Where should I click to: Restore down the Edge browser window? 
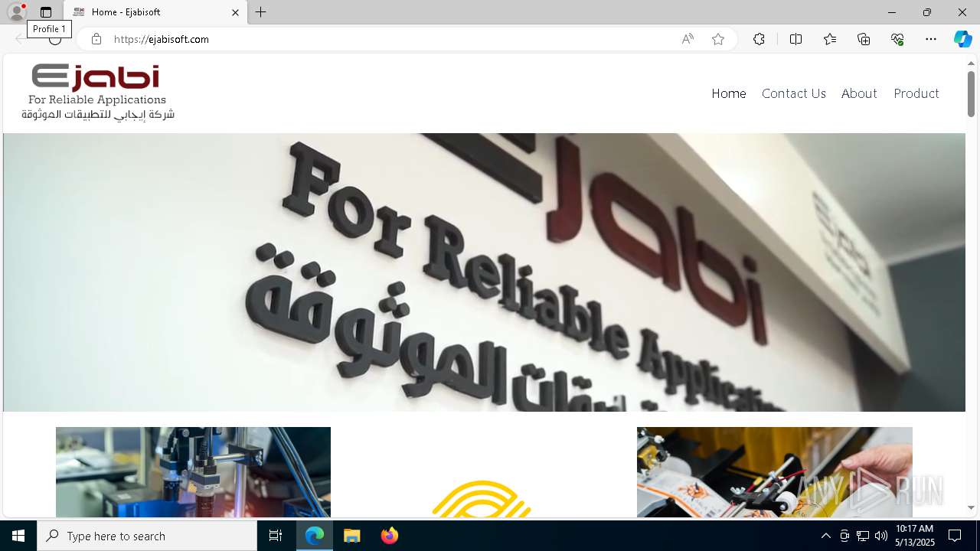(x=927, y=12)
